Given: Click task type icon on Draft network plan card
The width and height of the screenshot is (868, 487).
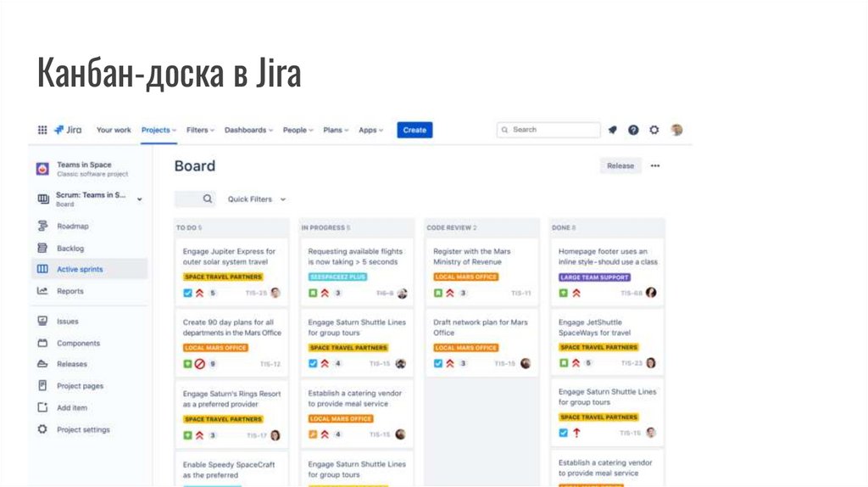Looking at the screenshot, I should [438, 363].
